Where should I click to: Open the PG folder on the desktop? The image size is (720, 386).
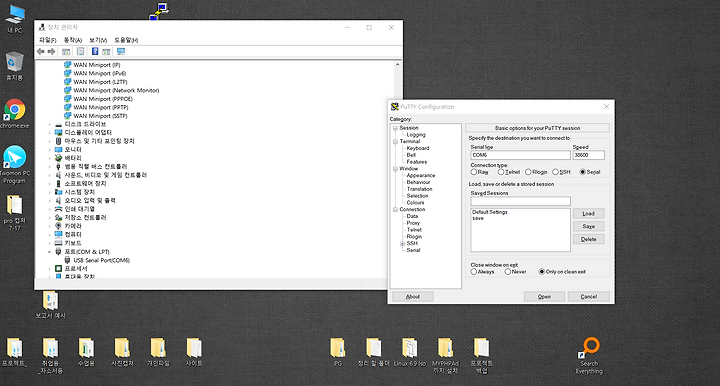point(338,352)
